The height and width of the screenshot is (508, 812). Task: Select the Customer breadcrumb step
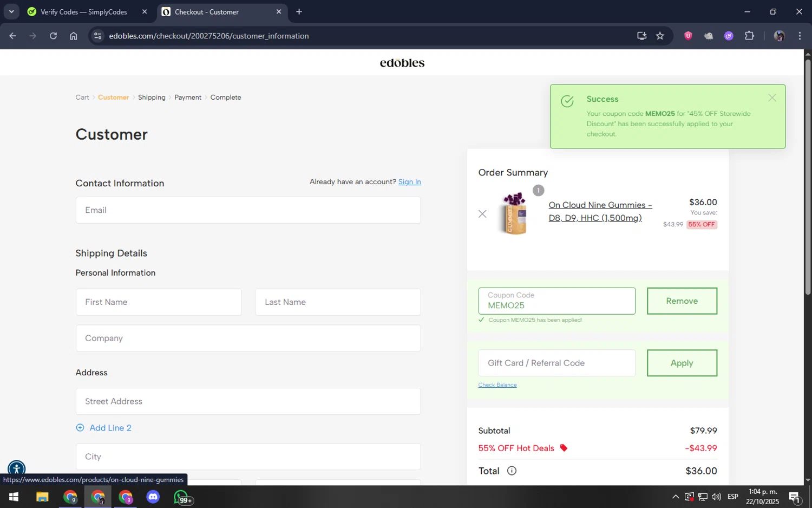[x=113, y=97]
